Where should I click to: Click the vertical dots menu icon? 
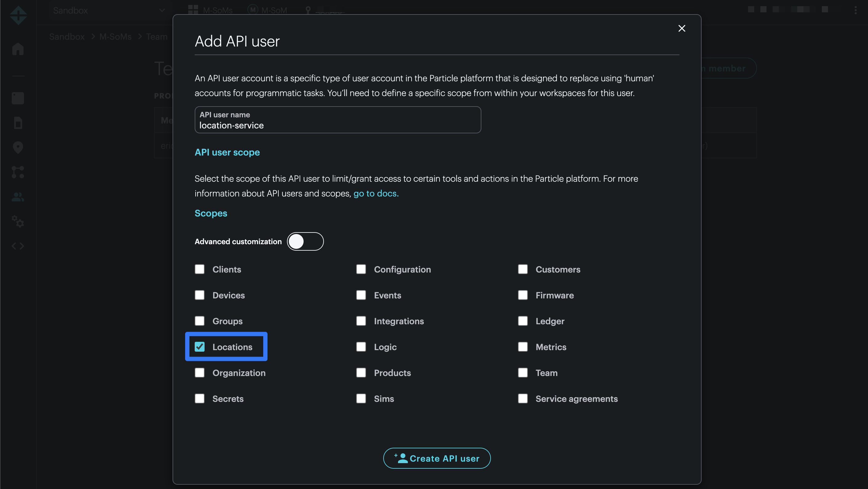point(855,10)
